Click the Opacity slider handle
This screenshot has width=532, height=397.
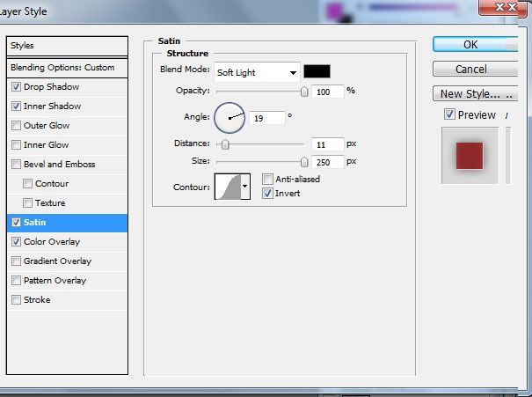[304, 91]
